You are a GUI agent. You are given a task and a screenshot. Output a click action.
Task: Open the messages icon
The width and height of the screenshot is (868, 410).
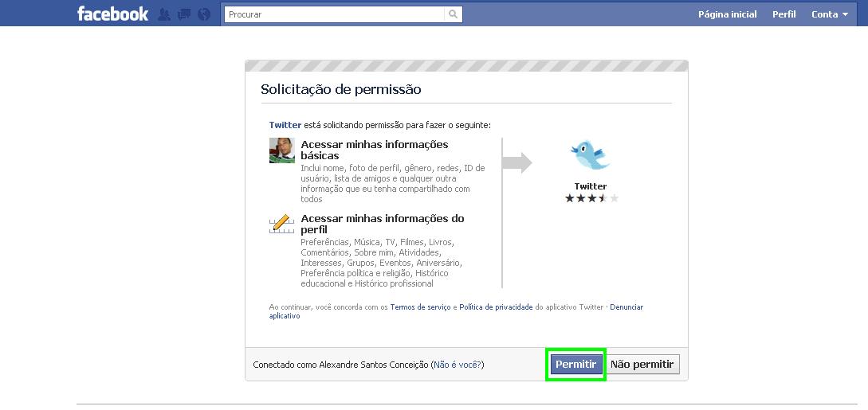(183, 14)
